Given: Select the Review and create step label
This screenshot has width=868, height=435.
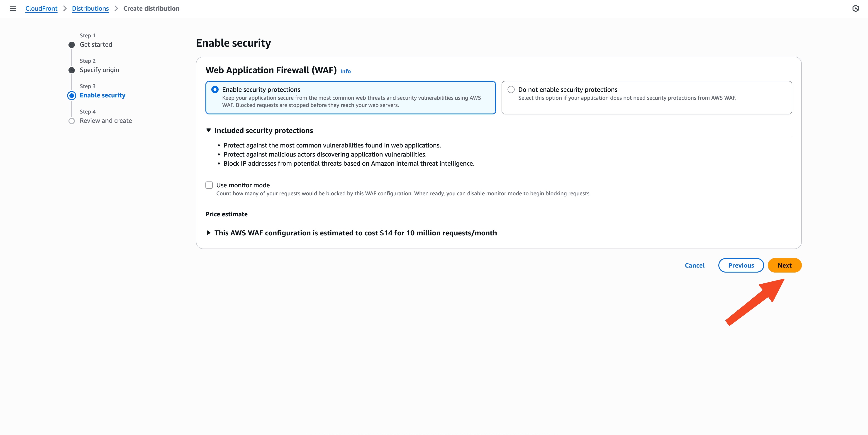Looking at the screenshot, I should coord(105,121).
